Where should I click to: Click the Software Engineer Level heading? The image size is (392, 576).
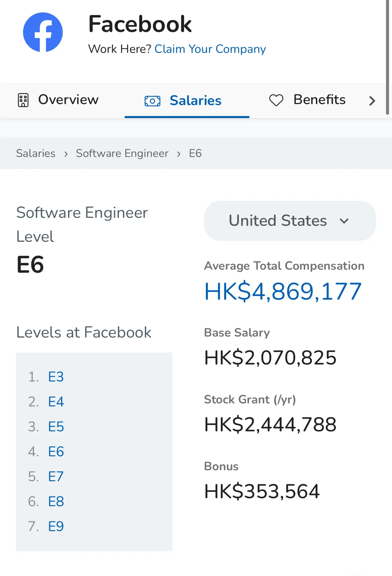click(x=82, y=224)
